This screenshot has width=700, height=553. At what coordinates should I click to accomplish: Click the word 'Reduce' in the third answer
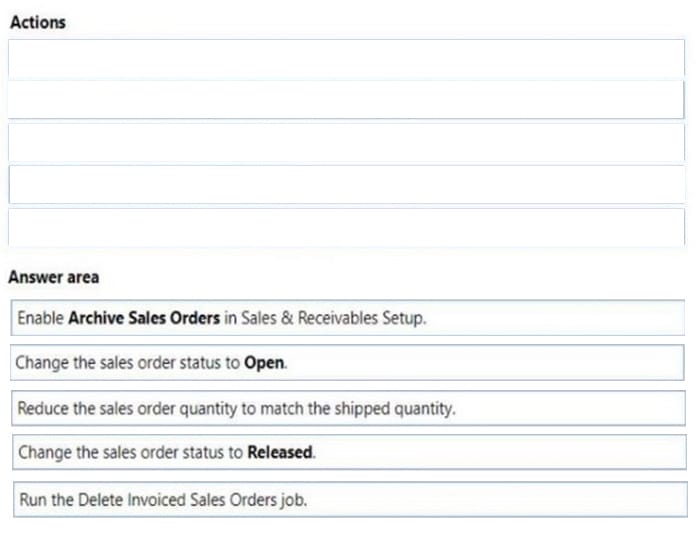click(x=42, y=408)
